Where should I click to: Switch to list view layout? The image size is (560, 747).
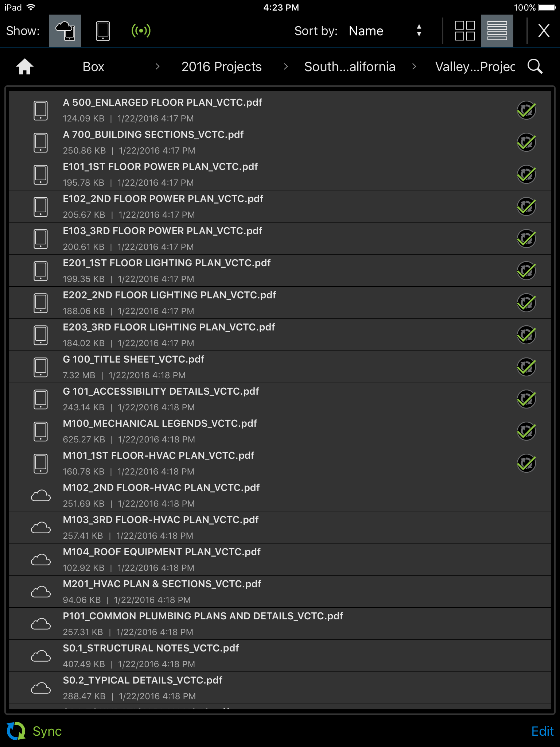pos(497,31)
